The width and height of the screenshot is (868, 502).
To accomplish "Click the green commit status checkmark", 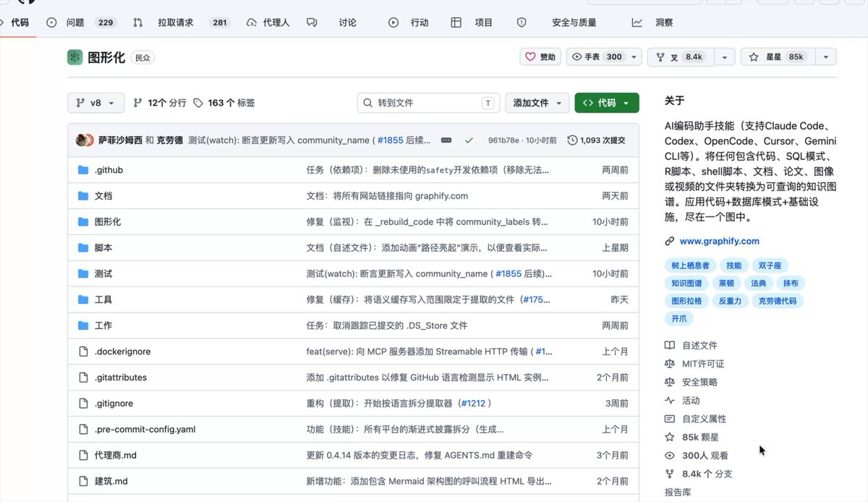I will [x=469, y=140].
